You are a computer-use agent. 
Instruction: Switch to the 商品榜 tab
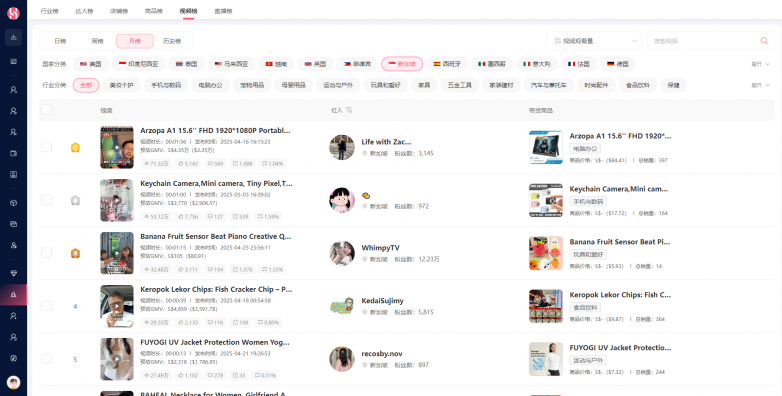(154, 11)
